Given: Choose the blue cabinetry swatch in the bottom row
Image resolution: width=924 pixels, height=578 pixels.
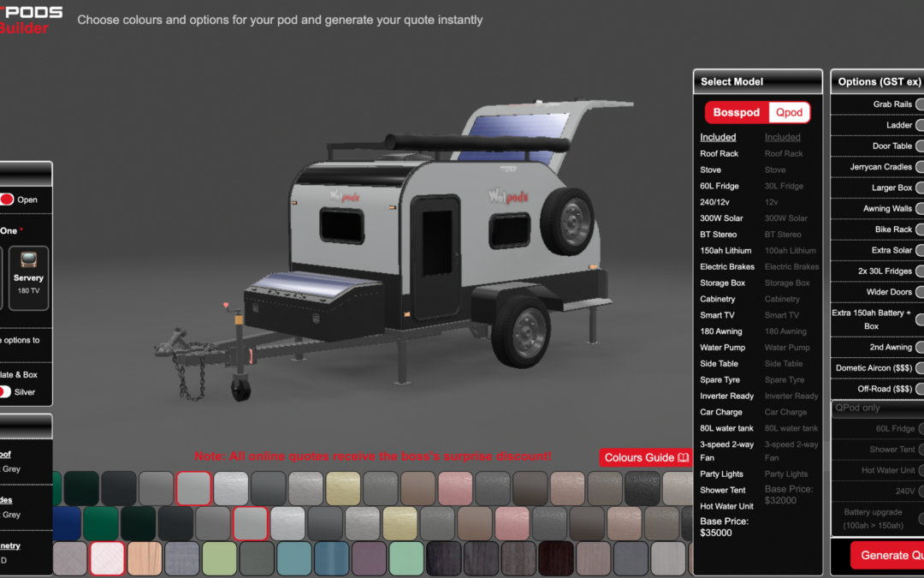Looking at the screenshot, I should point(331,558).
